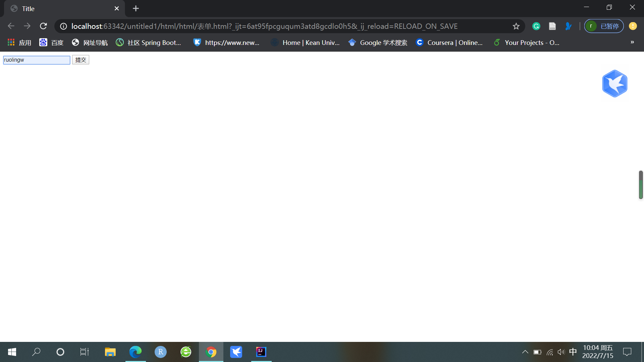This screenshot has height=362, width=644.
Task: Expand the hidden bookmarks overflow chevron
Action: tap(632, 42)
